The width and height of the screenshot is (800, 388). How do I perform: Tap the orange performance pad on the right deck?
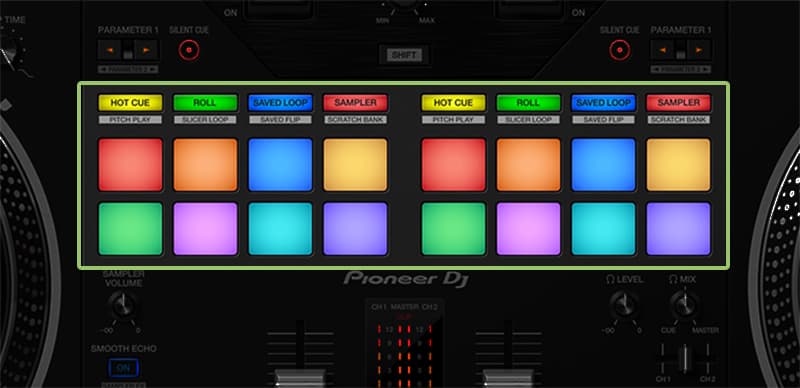click(529, 165)
